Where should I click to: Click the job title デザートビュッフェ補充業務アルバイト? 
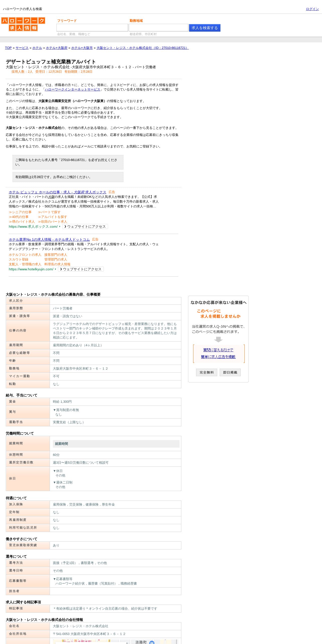click(51, 62)
